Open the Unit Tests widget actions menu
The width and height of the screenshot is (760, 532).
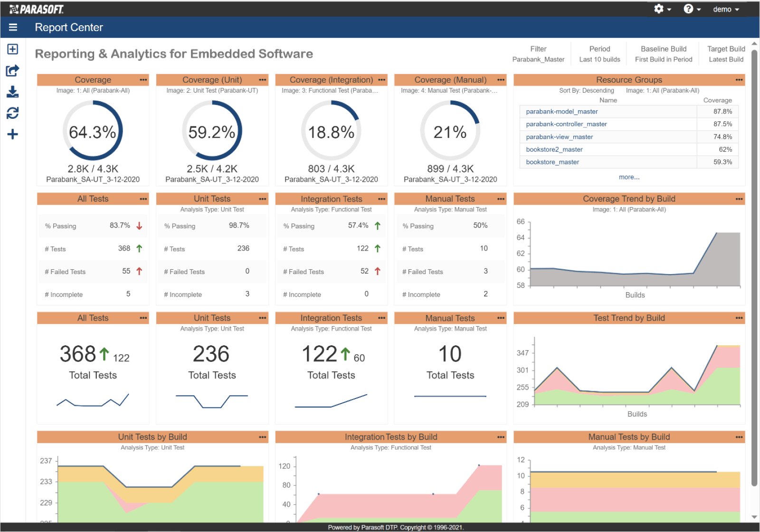click(262, 198)
